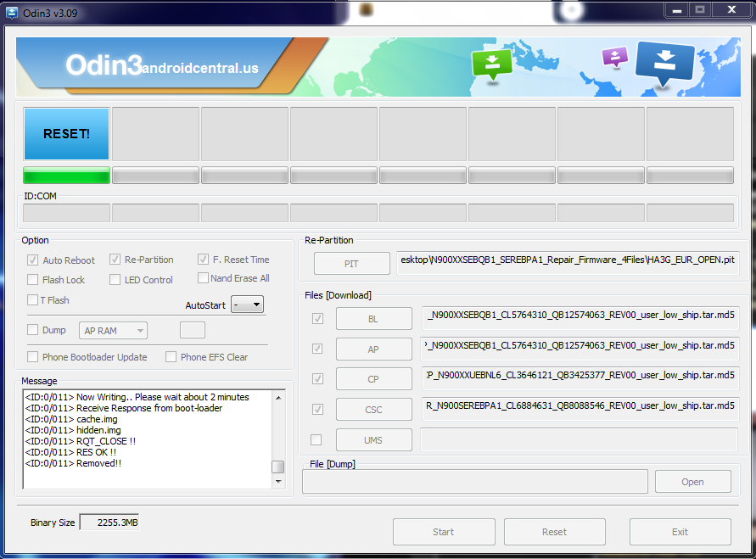
Task: Select the 'RQT_CLOSE !!' log line
Action: pos(80,441)
